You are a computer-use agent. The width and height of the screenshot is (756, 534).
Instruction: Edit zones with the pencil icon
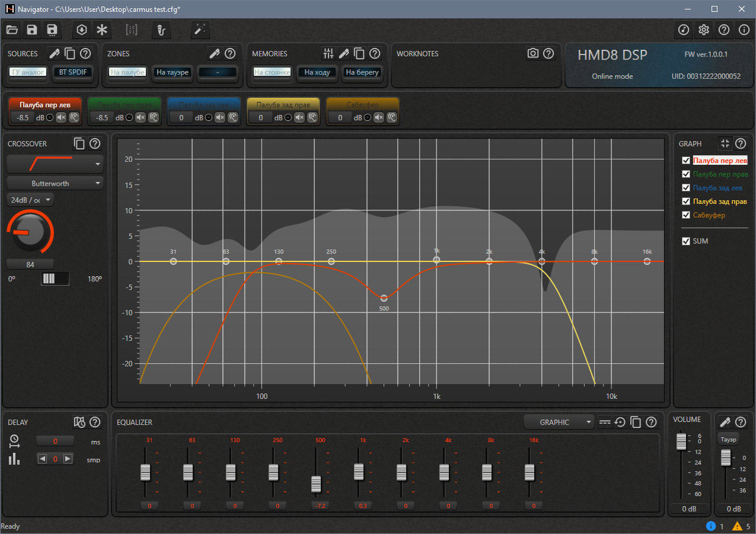[215, 53]
